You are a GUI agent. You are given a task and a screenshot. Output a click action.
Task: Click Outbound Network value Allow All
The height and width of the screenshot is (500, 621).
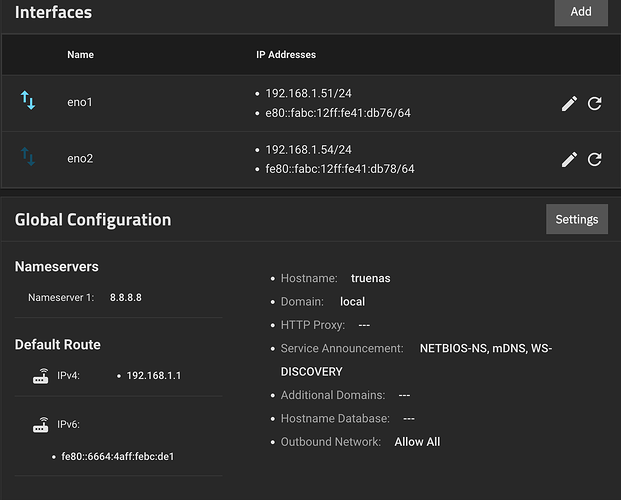coord(417,442)
